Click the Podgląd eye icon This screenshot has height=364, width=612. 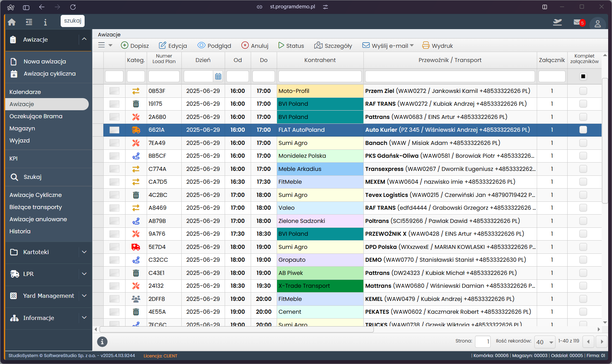[x=201, y=45]
